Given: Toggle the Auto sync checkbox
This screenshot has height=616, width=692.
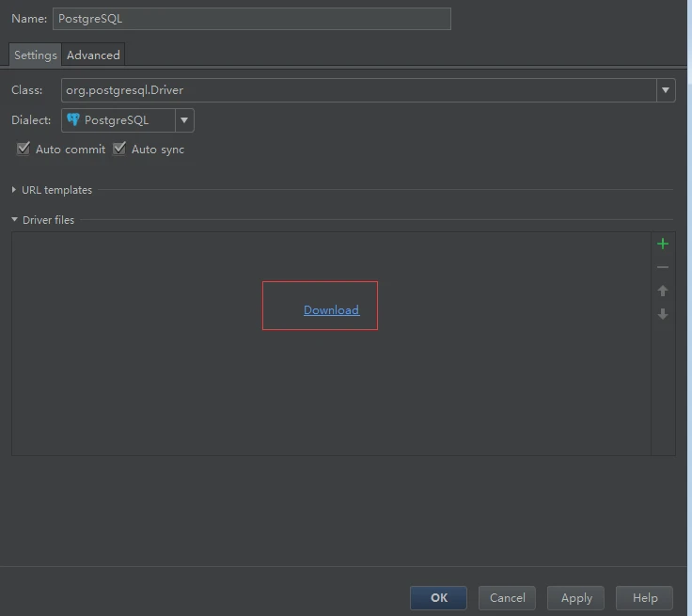Looking at the screenshot, I should click(119, 149).
